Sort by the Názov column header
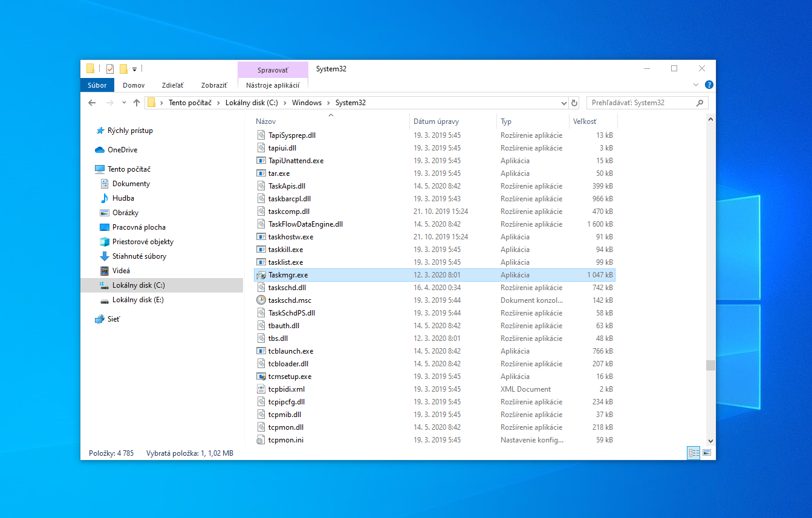The image size is (812, 518). [331, 121]
